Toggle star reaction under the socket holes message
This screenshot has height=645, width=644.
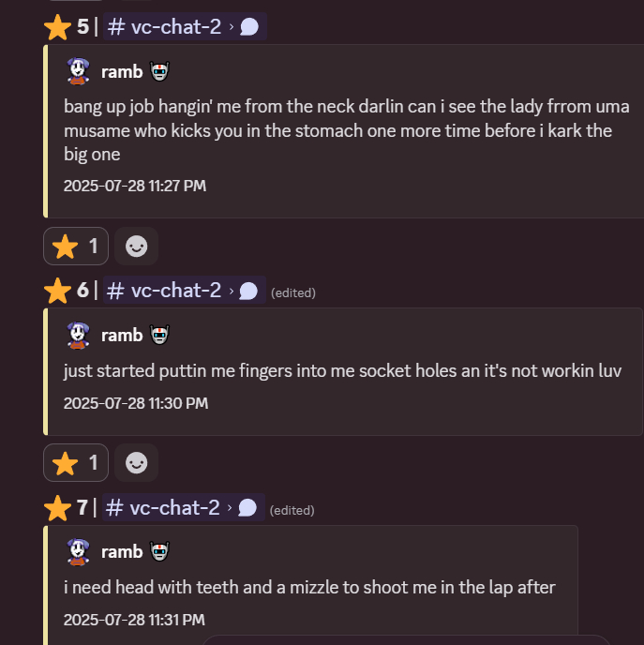(75, 463)
